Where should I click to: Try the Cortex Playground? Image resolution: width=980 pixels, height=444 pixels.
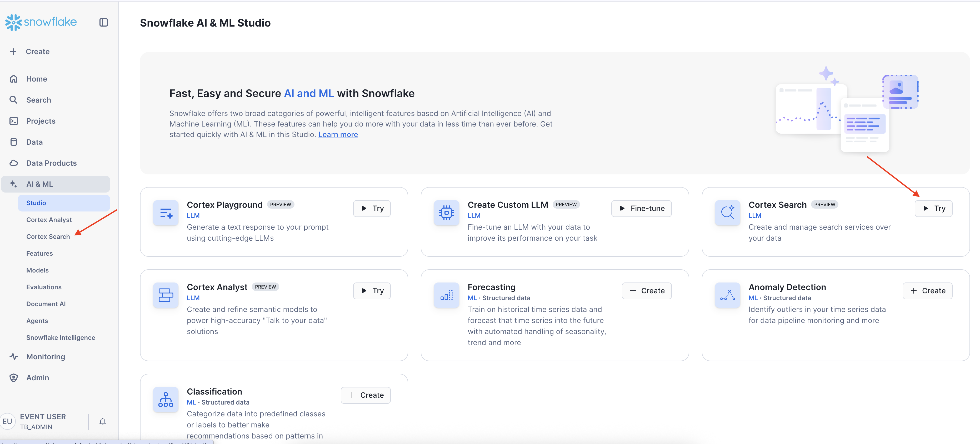tap(372, 208)
